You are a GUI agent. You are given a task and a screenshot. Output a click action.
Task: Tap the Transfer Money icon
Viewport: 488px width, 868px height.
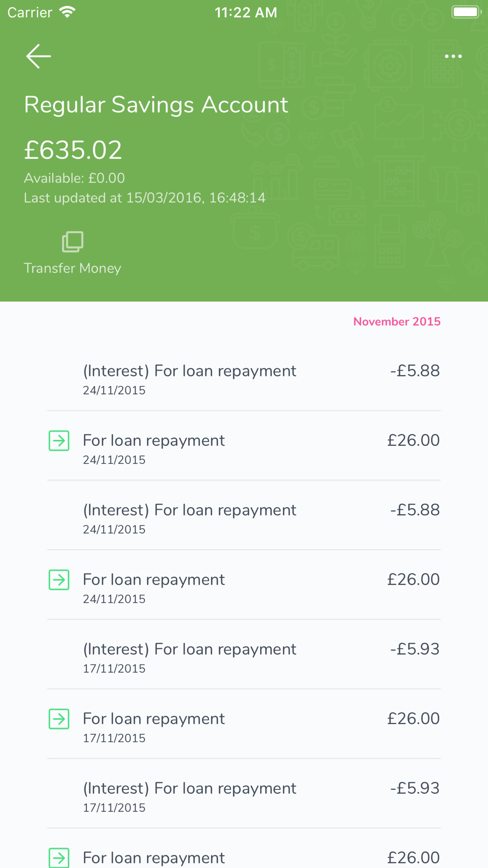73,242
